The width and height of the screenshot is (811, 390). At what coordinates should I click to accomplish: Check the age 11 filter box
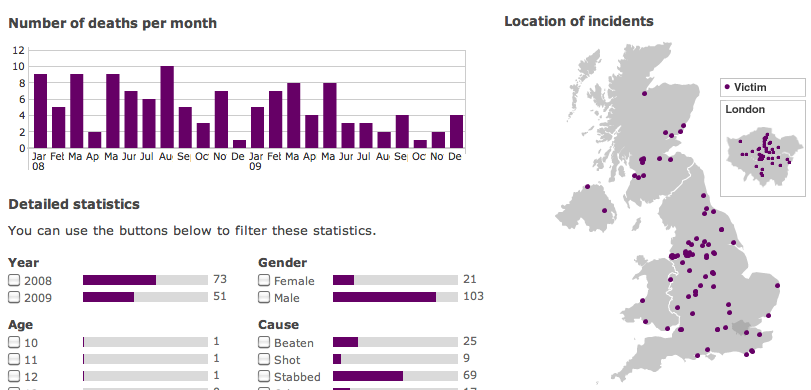14,359
